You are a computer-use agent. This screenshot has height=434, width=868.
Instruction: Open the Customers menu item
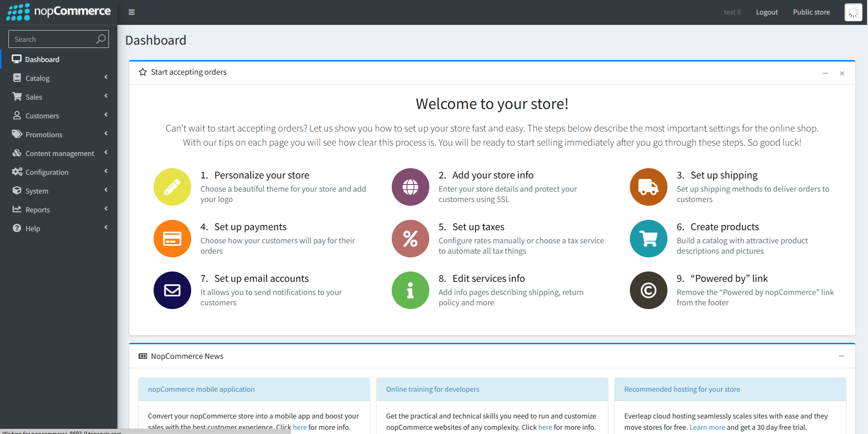coord(59,116)
